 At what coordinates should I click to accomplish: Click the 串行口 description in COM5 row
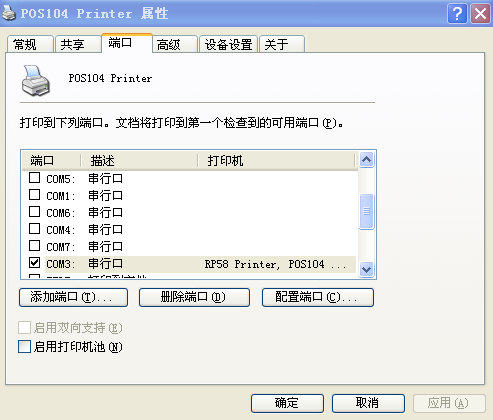pyautogui.click(x=105, y=179)
